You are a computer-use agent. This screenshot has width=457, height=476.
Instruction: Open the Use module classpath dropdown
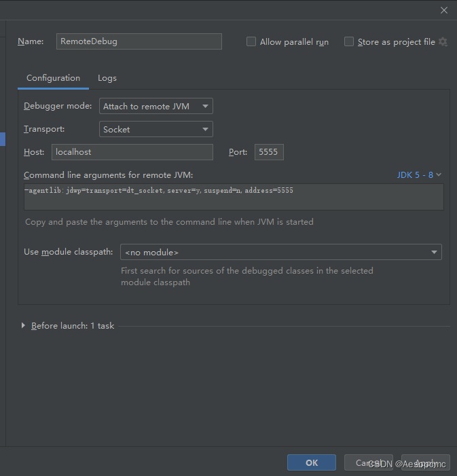point(280,253)
